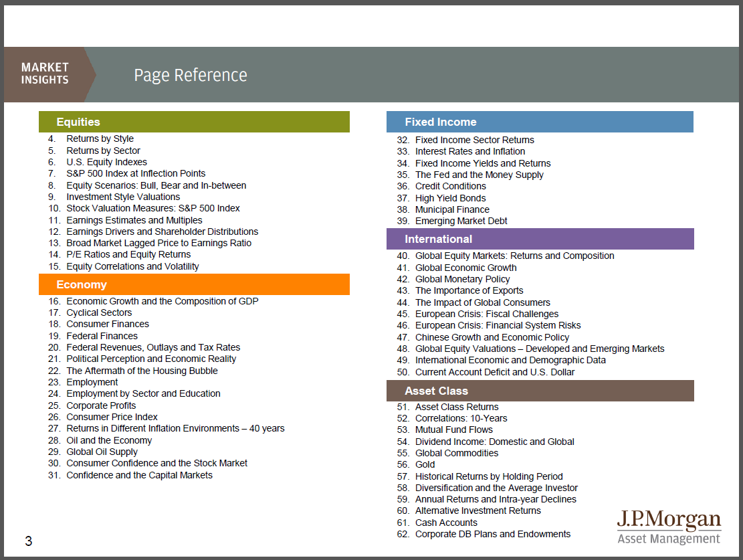Image resolution: width=743 pixels, height=560 pixels.
Task: Open Interest Rates and Inflation page
Action: [x=469, y=151]
